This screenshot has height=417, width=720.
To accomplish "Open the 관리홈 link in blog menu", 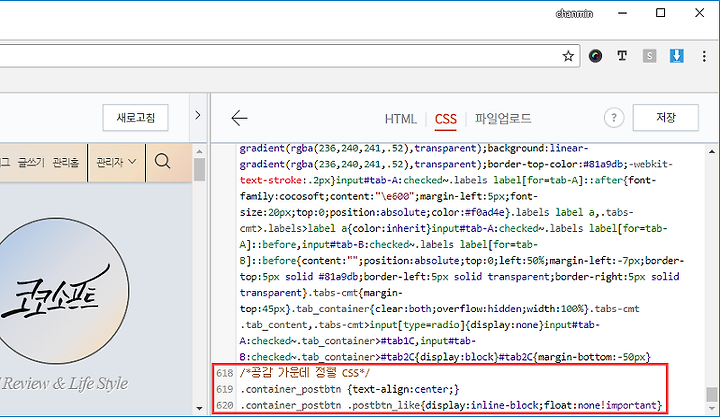I will tap(65, 162).
